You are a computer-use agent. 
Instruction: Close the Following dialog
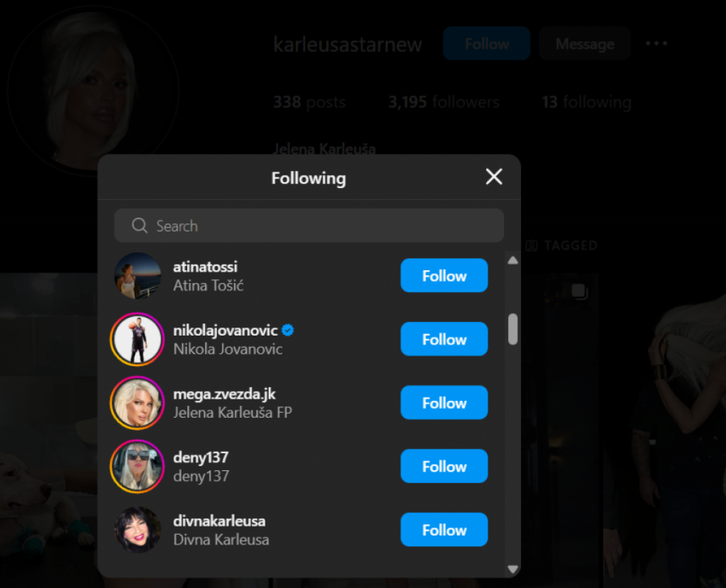coord(494,177)
